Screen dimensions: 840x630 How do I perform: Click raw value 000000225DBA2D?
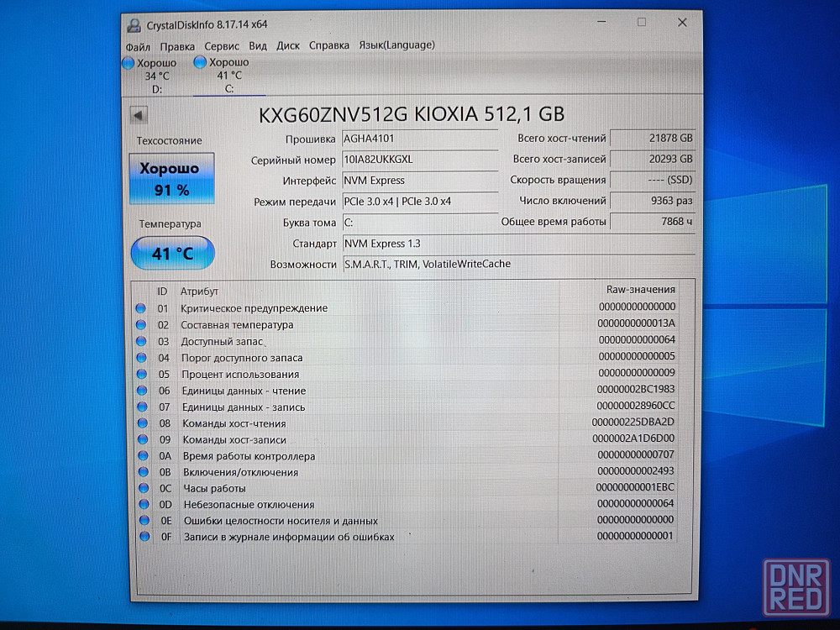tap(633, 423)
